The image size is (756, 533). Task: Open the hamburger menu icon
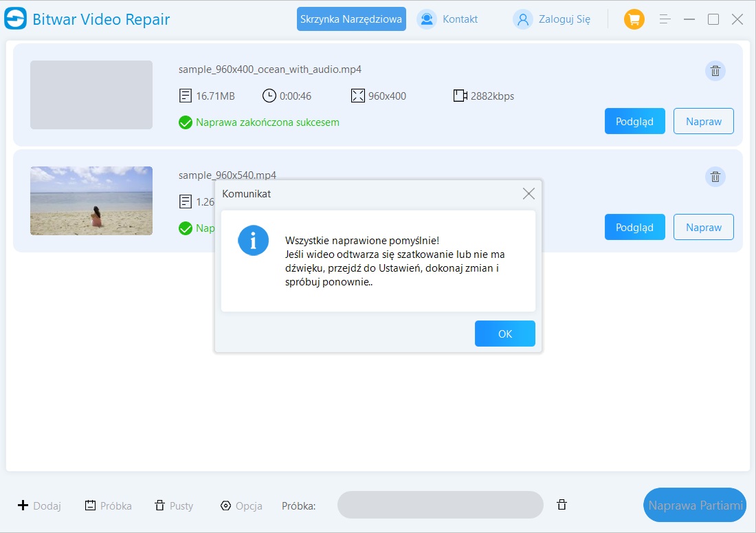[x=665, y=19]
